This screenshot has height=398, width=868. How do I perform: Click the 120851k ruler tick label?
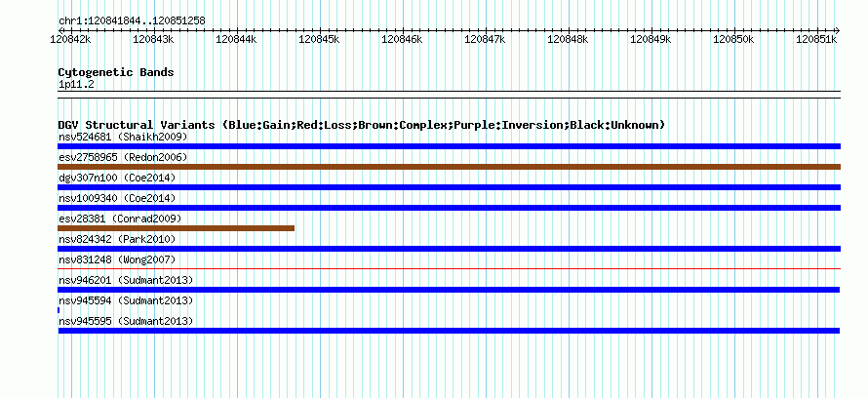pos(816,39)
